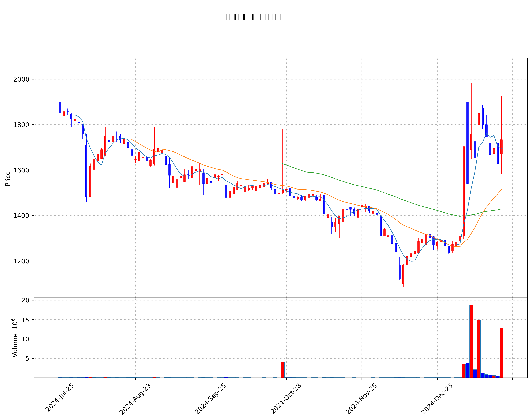The image size is (532, 420).
Task: Click the 10 tick on volume axis
Action: point(25,339)
